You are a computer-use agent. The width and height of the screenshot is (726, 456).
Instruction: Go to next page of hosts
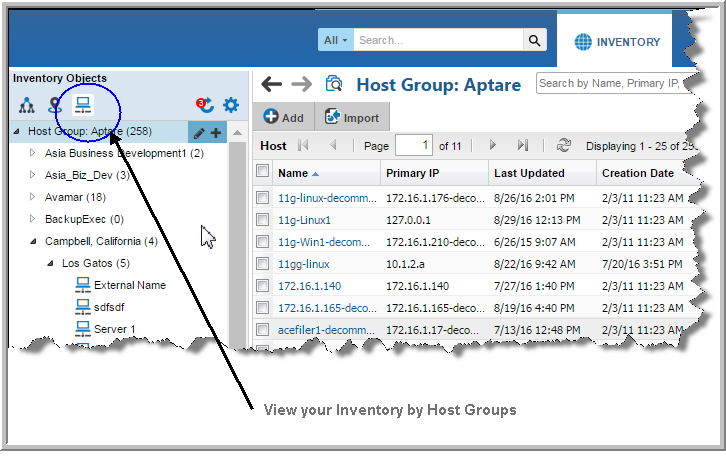tap(492, 145)
